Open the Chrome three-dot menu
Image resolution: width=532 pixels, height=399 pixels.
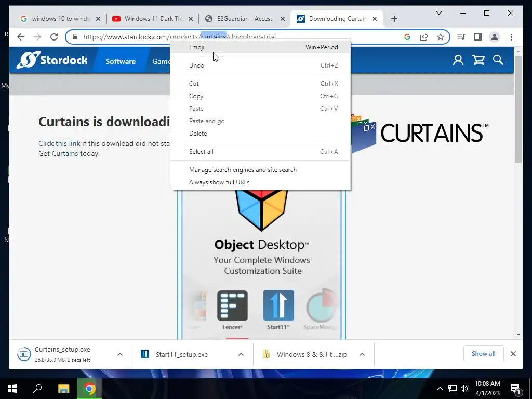coord(511,37)
